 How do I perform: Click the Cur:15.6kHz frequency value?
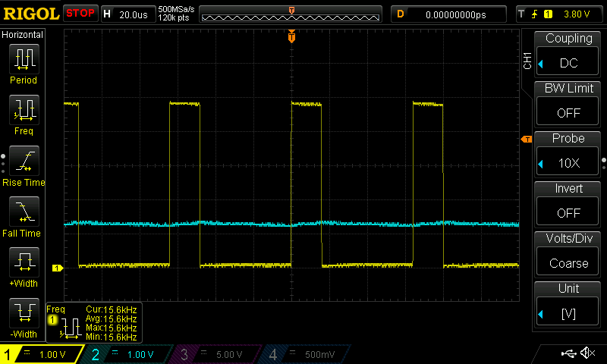click(111, 309)
